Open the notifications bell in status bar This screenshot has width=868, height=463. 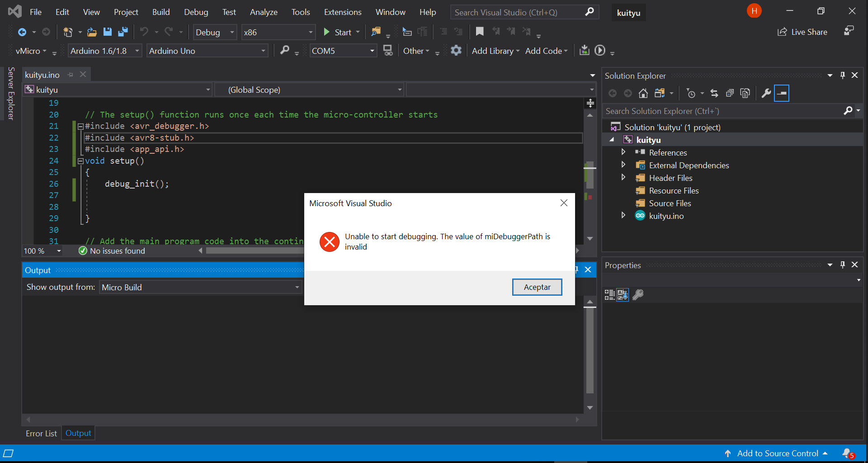click(x=848, y=453)
